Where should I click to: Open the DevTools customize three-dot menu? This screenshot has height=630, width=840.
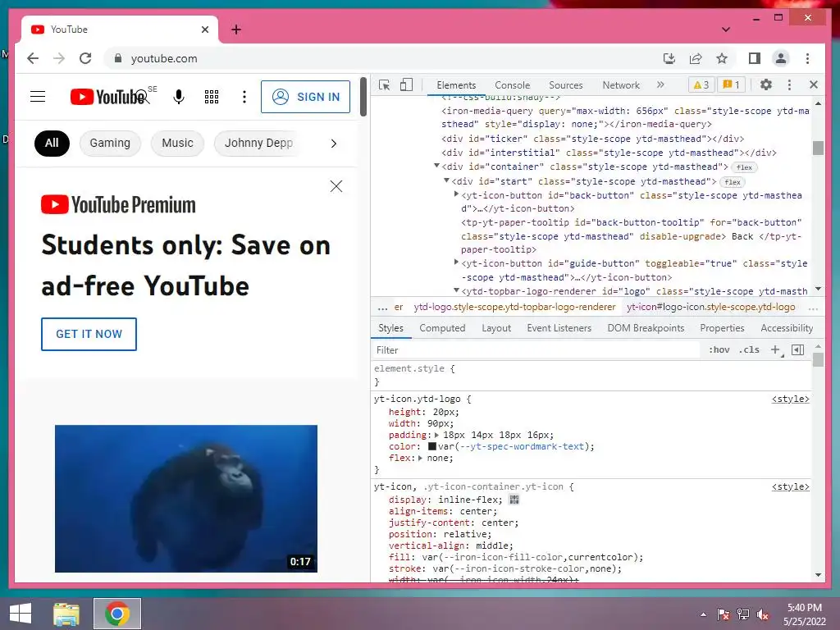click(x=789, y=84)
